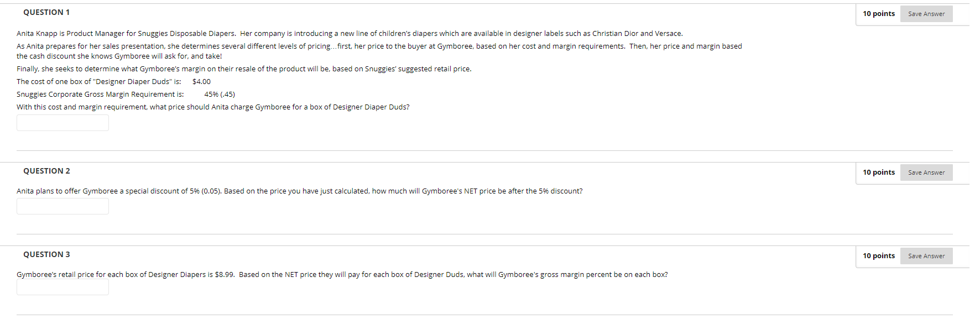The height and width of the screenshot is (319, 980).
Task: Click the answer field for gross margin percent
Action: [x=62, y=286]
